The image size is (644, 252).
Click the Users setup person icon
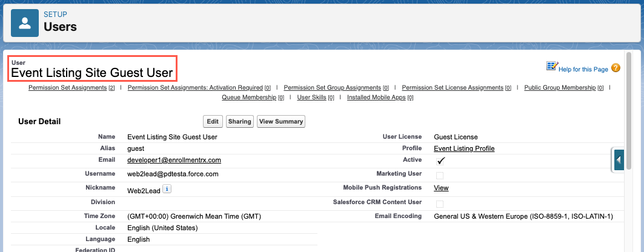[x=25, y=23]
